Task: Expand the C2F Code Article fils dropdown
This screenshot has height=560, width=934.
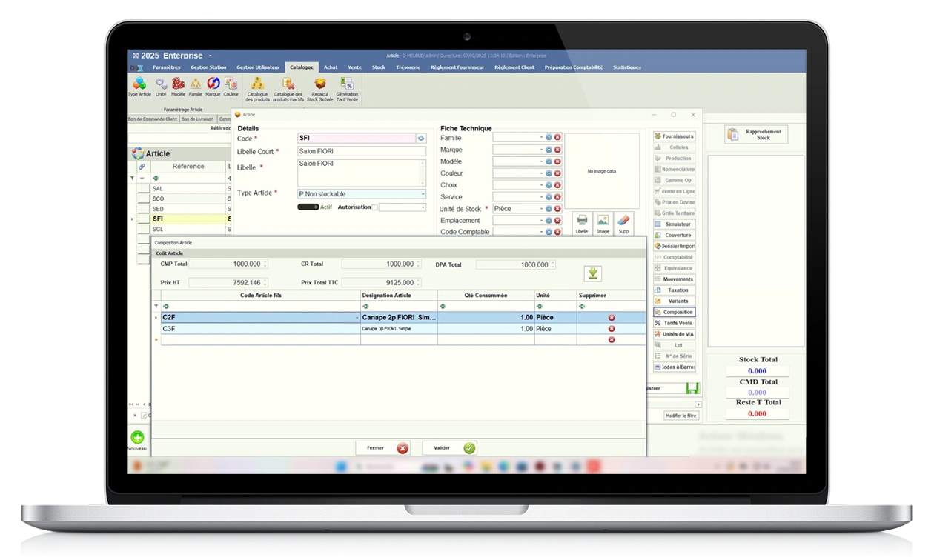Action: [x=357, y=318]
